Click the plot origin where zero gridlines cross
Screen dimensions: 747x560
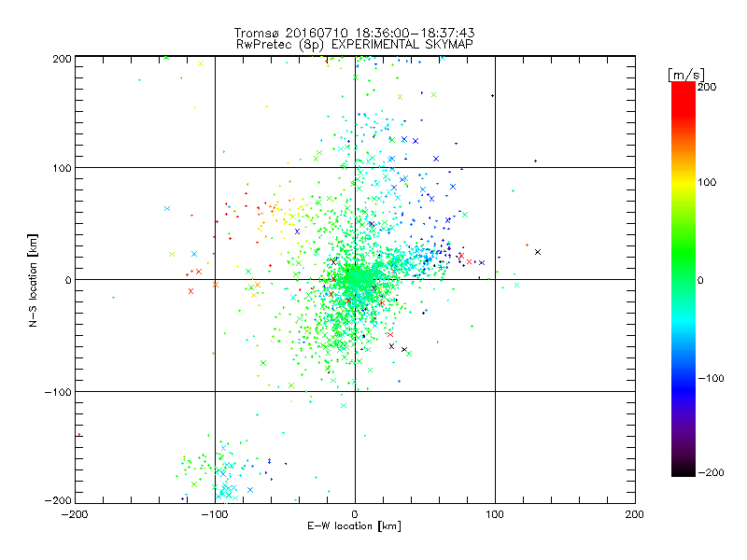click(x=355, y=279)
